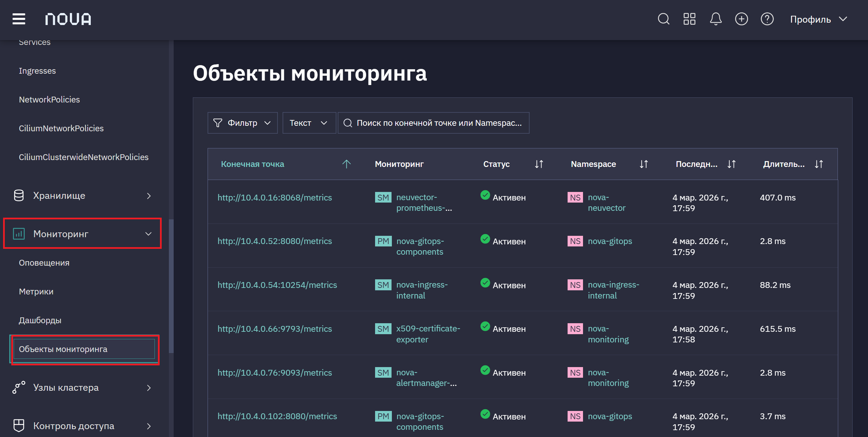
Task: Click NS badge in 10.4.0.76 row
Action: [575, 373]
